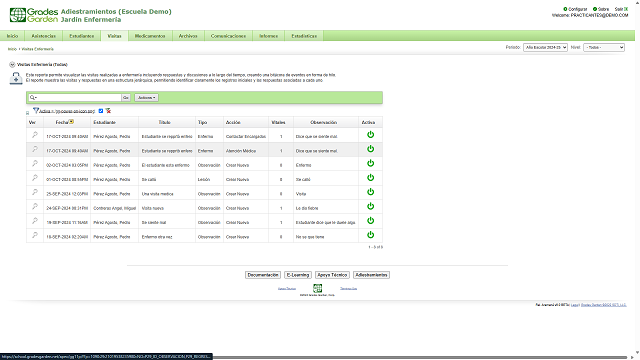
Task: Click Salir to log out
Action: point(621,9)
